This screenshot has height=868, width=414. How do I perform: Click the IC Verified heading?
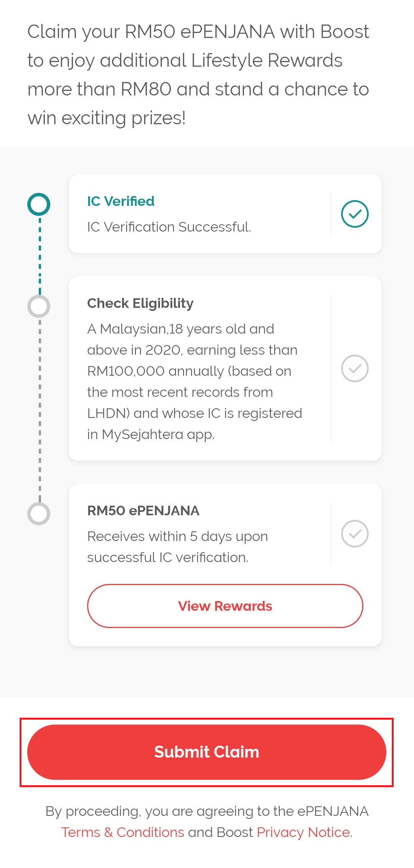[121, 201]
